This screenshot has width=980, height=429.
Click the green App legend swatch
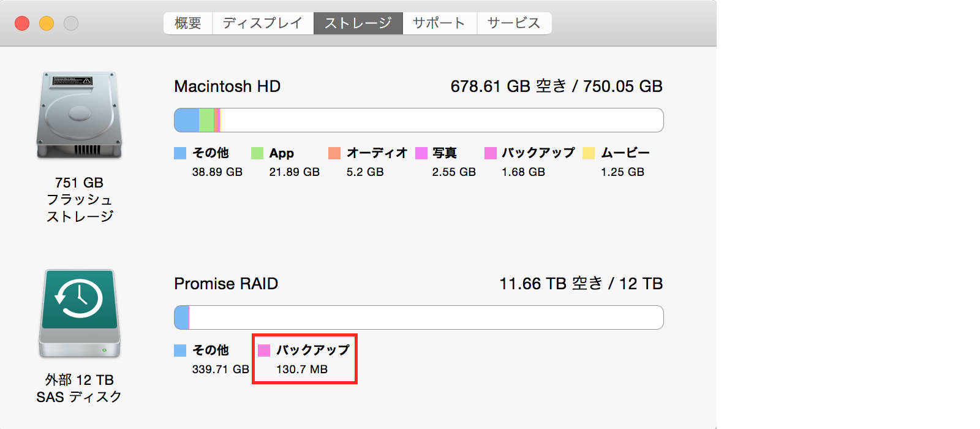click(x=257, y=153)
